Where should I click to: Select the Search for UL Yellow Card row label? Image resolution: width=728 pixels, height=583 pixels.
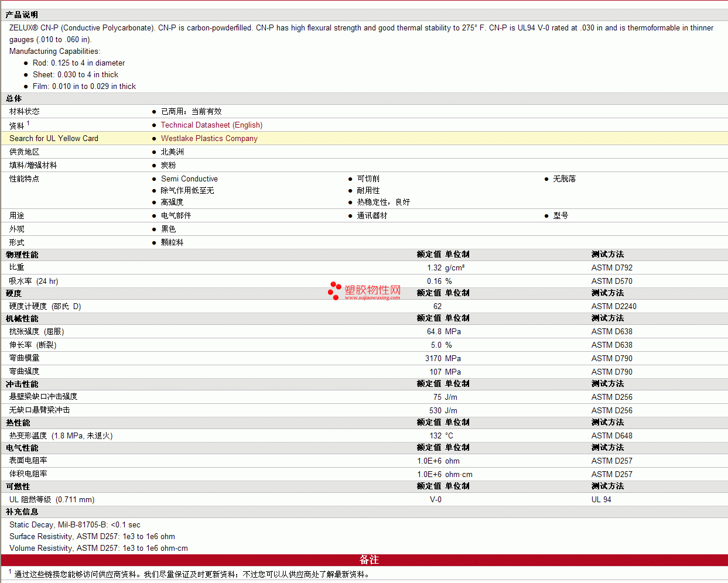[x=54, y=138]
